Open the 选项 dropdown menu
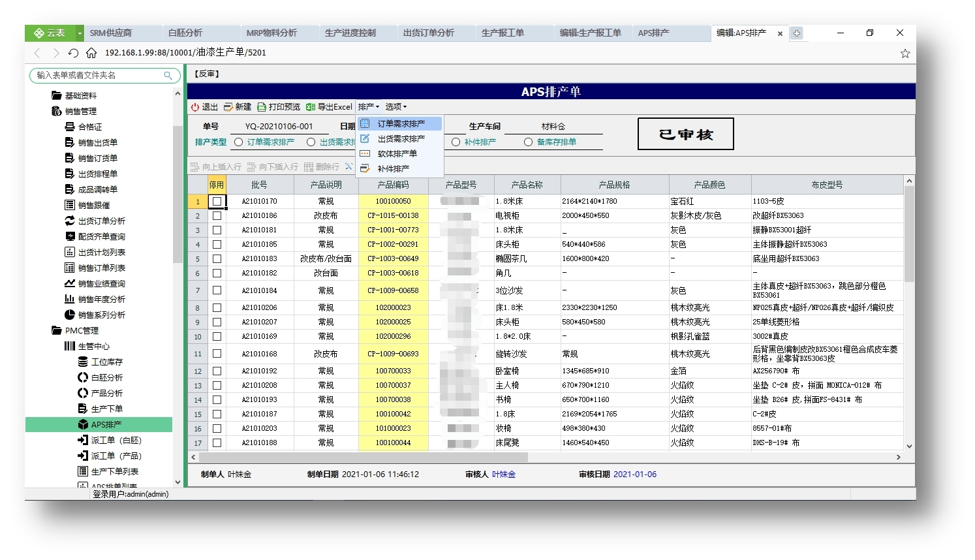Image resolution: width=975 pixels, height=560 pixels. (395, 107)
